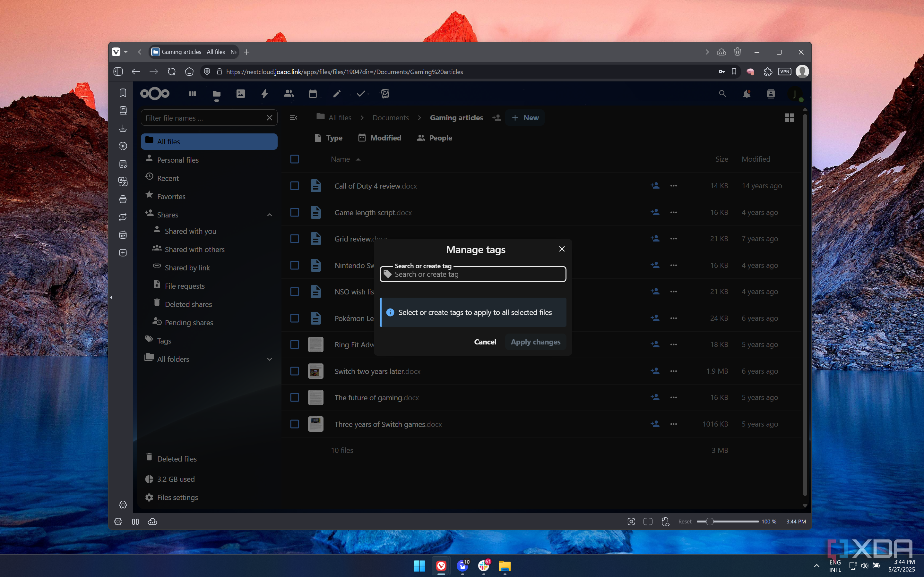This screenshot has width=924, height=577.
Task: Cancel the Manage tags dialog
Action: click(485, 342)
